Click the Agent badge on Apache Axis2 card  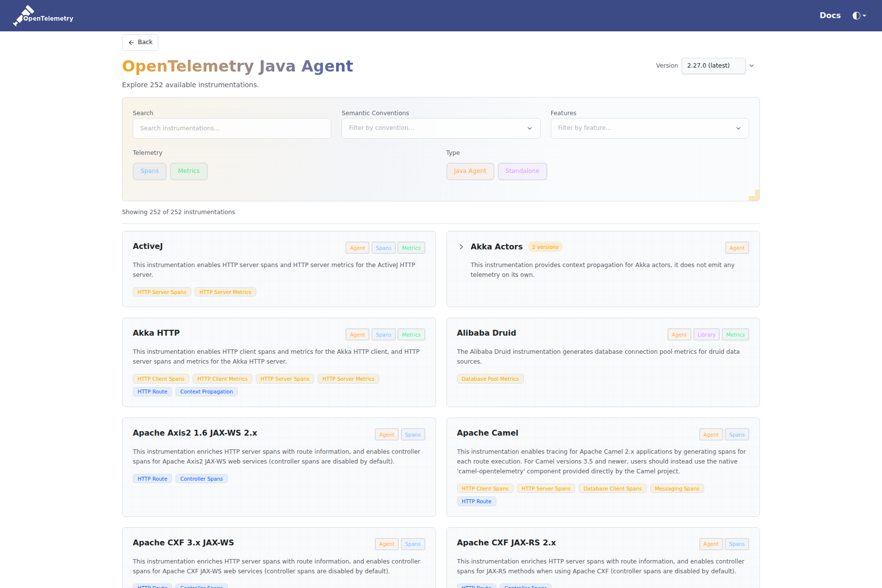click(x=387, y=435)
